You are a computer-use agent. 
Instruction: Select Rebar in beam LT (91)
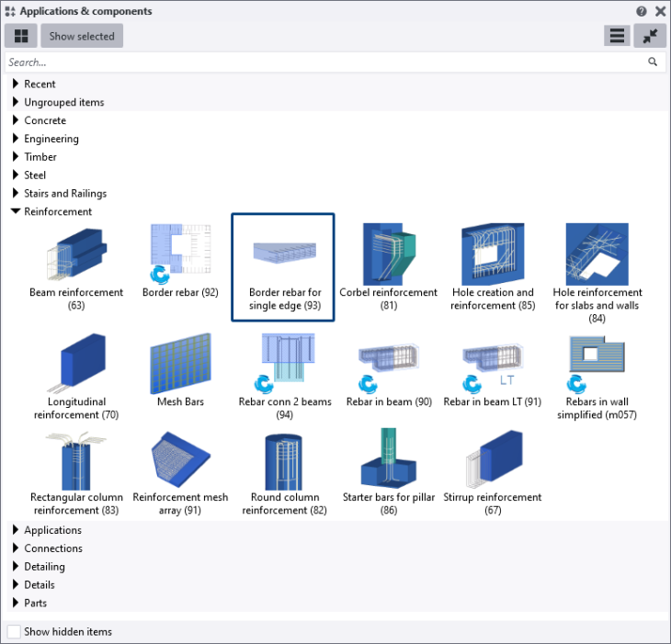[493, 372]
